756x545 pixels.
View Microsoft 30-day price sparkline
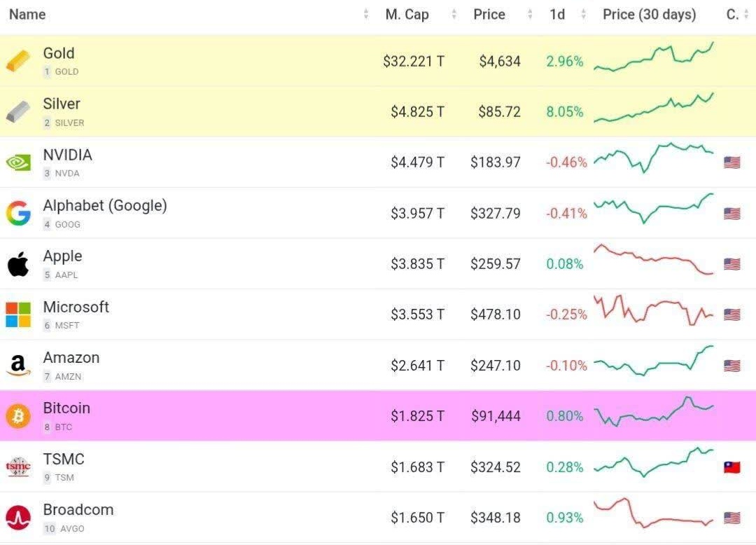[x=653, y=310]
